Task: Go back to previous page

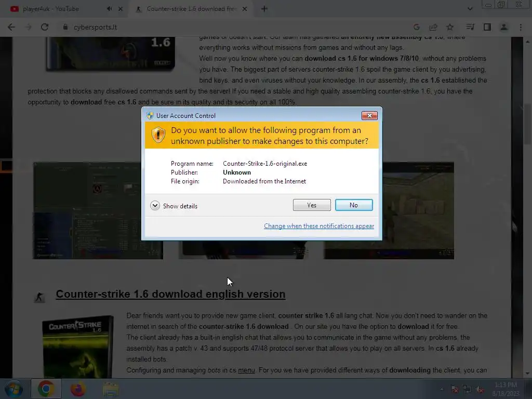Action: [11, 27]
